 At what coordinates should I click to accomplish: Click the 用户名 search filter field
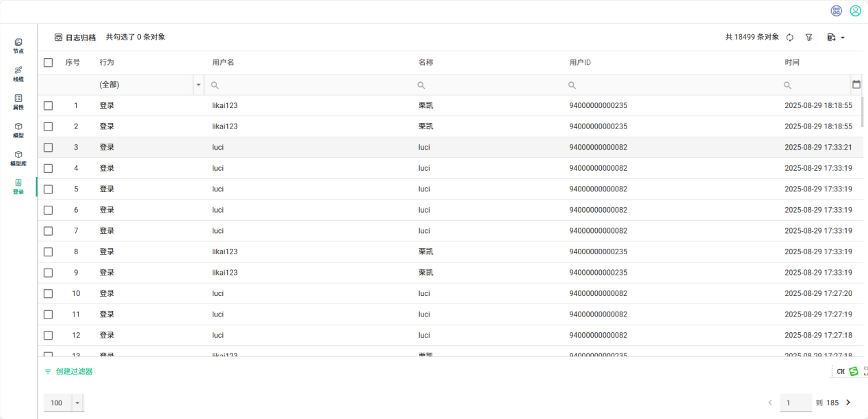click(311, 85)
